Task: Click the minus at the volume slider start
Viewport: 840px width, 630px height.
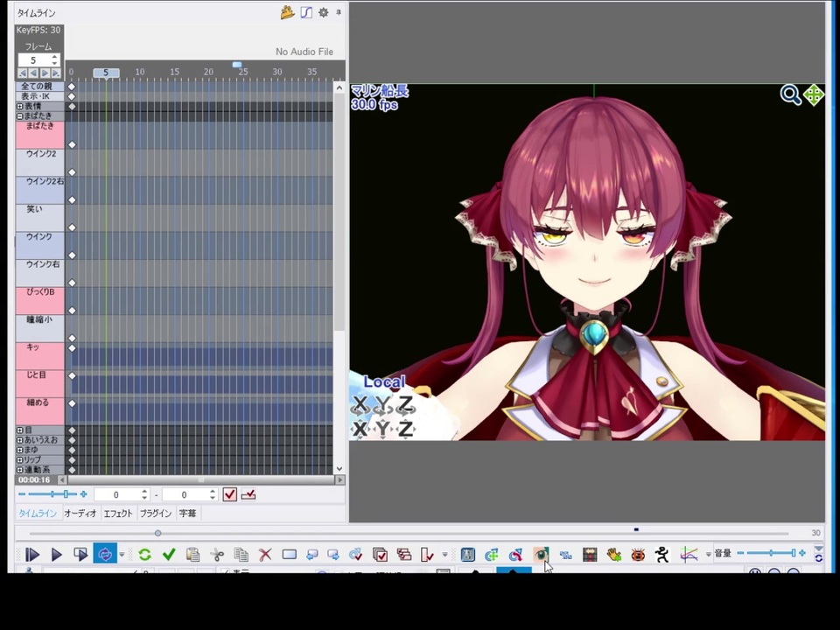Action: point(740,553)
